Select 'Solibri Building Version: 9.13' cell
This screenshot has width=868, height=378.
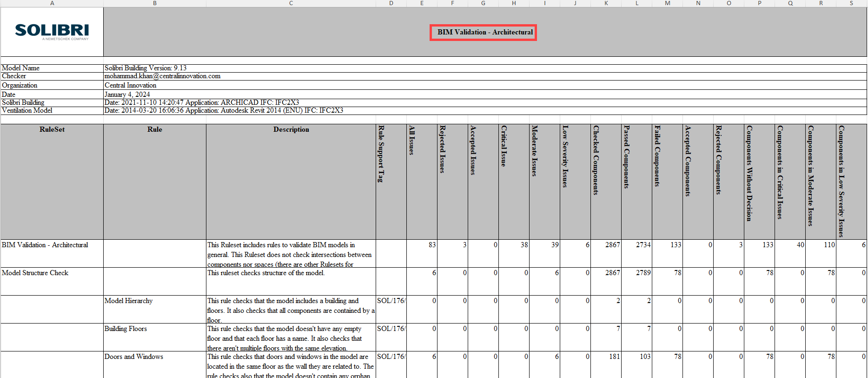[x=485, y=68]
